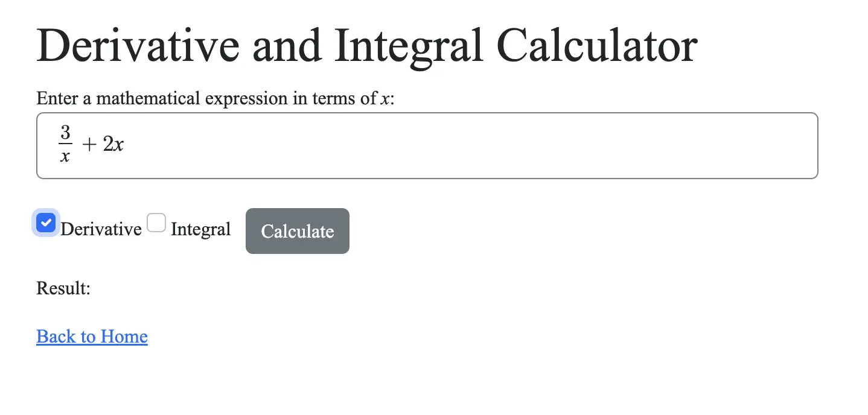868x415 pixels.
Task: Uncheck the Derivative checkbox
Action: coord(46,223)
